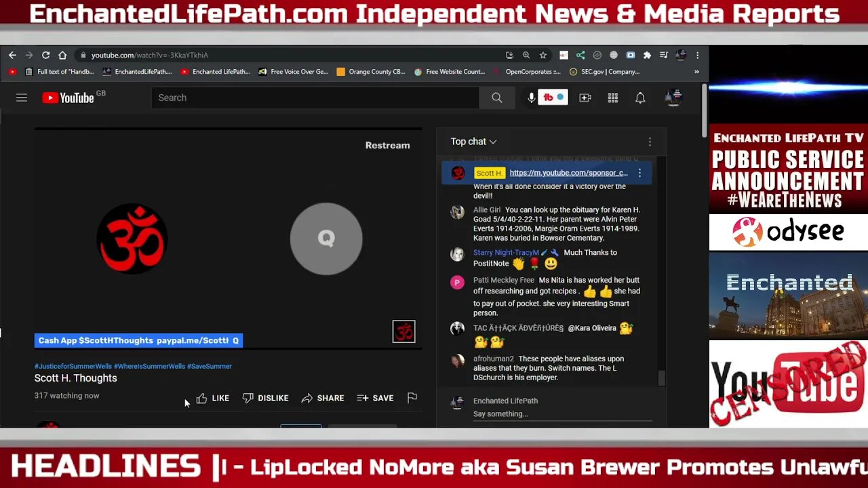Report the video with the flag icon
Image resolution: width=868 pixels, height=488 pixels.
pyautogui.click(x=412, y=398)
